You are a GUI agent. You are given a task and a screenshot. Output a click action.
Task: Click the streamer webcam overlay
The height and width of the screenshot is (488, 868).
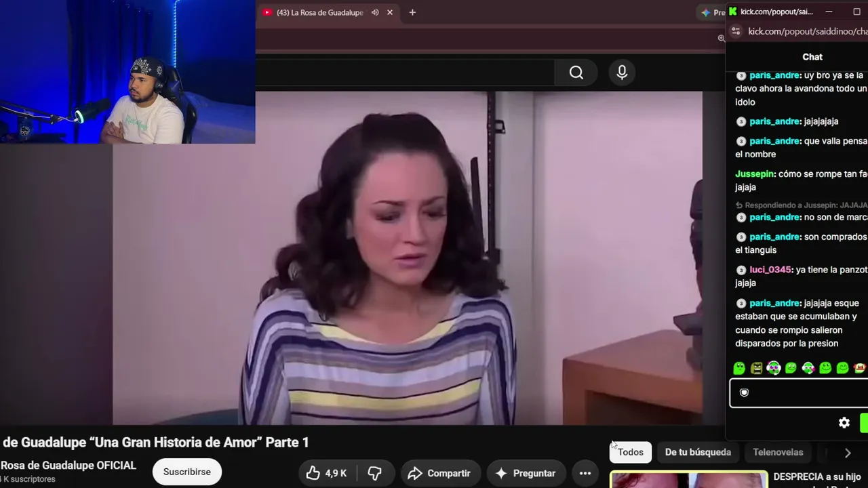[x=127, y=72]
